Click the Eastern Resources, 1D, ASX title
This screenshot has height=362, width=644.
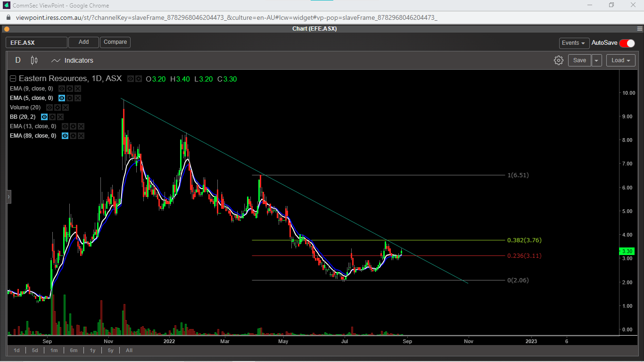click(x=70, y=79)
